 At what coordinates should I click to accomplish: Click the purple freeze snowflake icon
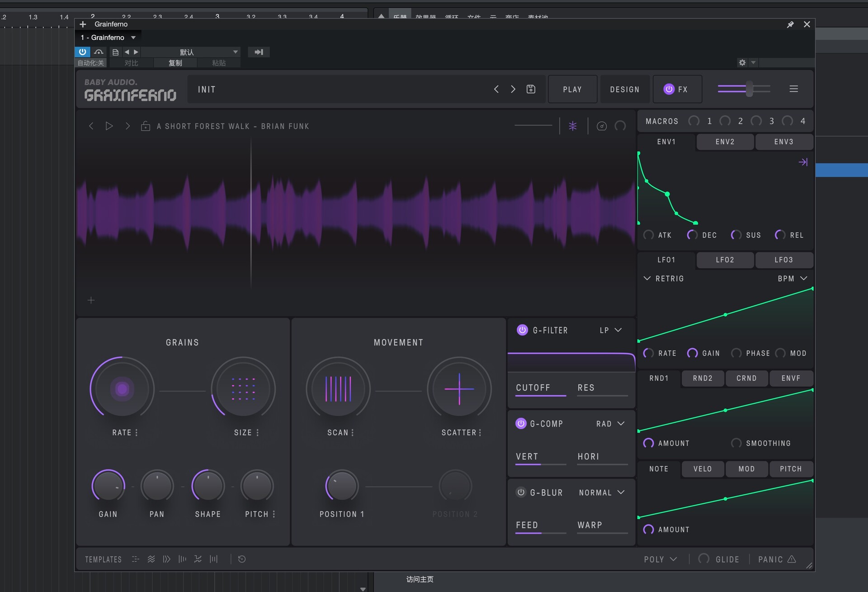pyautogui.click(x=572, y=126)
